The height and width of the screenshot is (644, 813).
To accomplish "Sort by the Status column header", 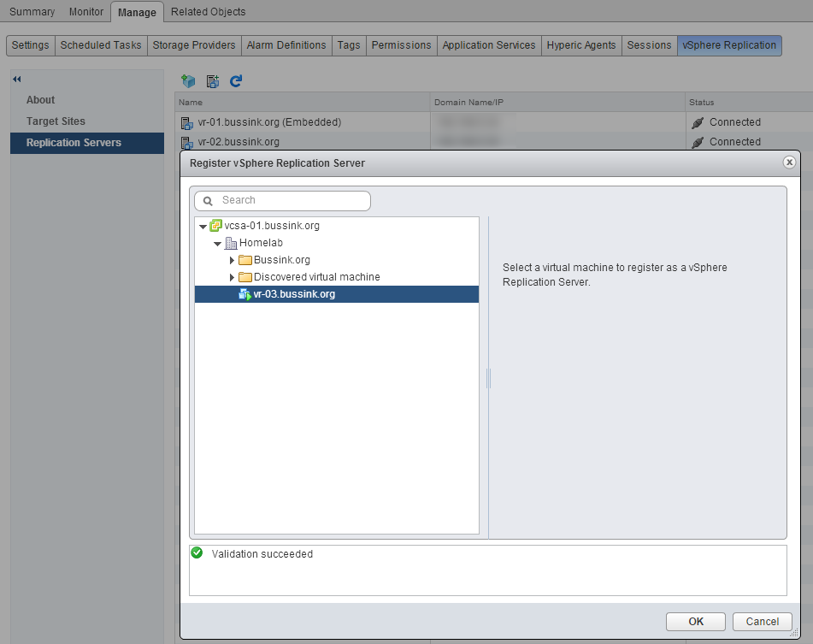I will tap(749, 102).
